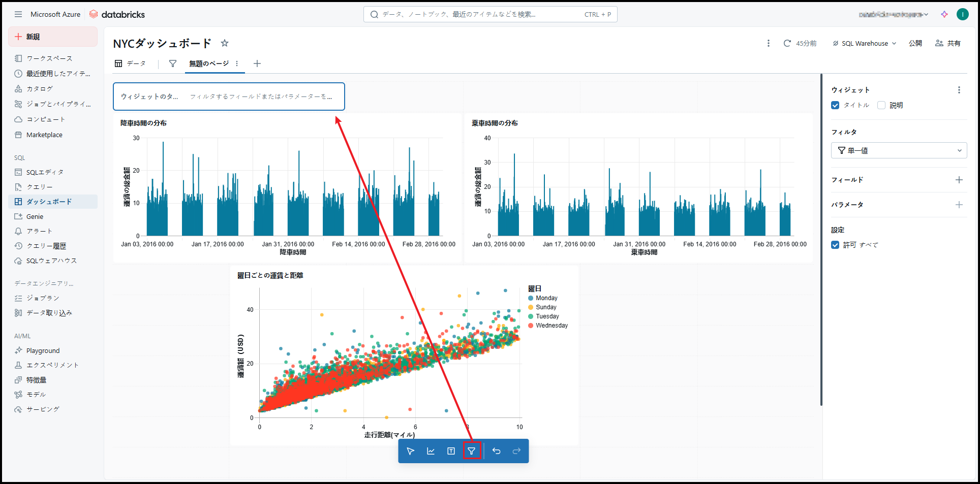Open the Databricks assistant sparkle icon

tap(944, 14)
